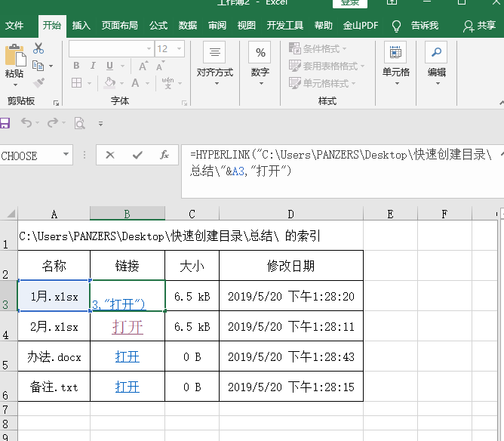The width and height of the screenshot is (504, 441).
Task: Expand the 对齐方式 alignment group
Action: 215,64
